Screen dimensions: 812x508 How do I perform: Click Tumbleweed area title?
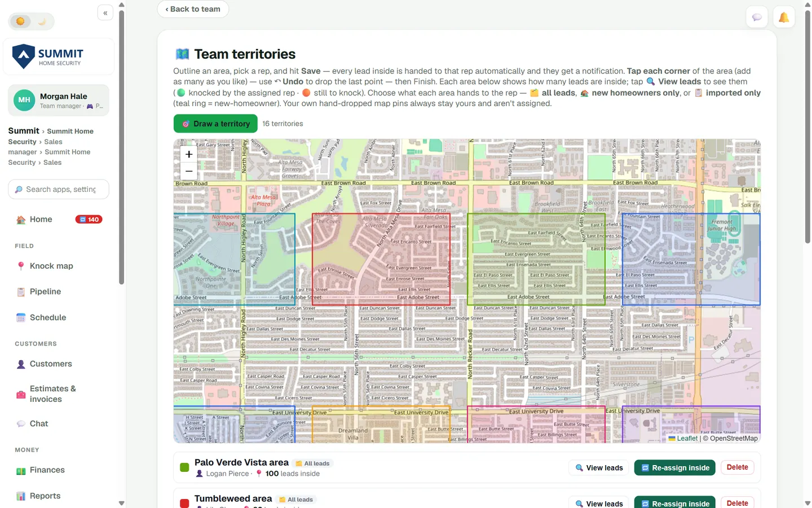point(233,498)
